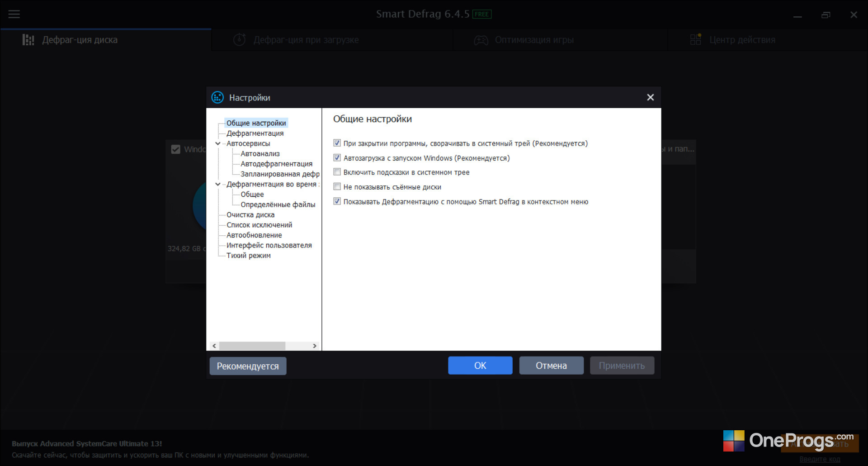Click the Action Center grid icon
This screenshot has width=868, height=466.
(x=696, y=40)
